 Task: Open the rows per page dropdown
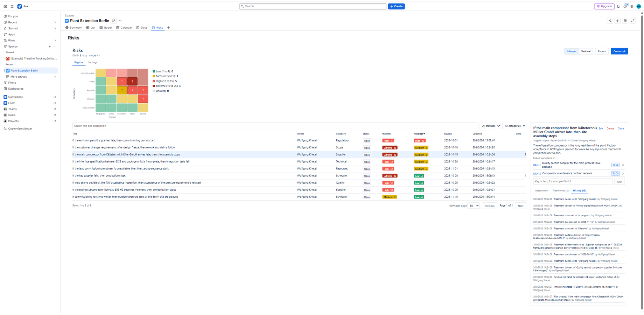click(x=474, y=206)
